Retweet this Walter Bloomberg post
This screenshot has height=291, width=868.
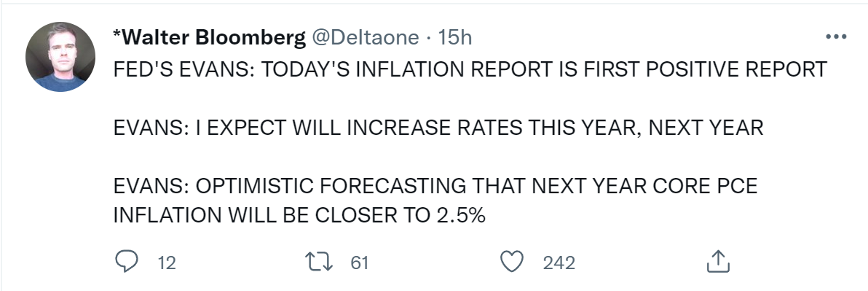click(320, 262)
